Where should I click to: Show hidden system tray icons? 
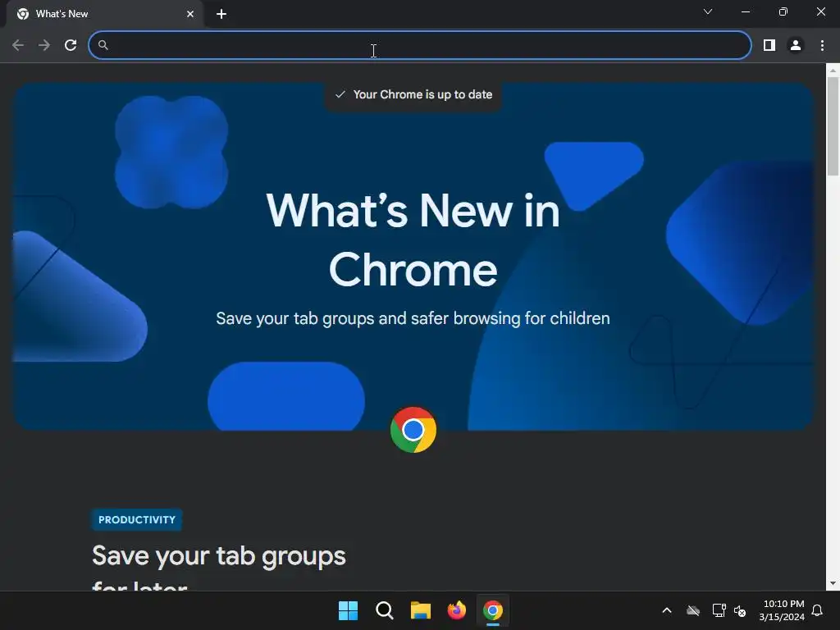tap(667, 610)
